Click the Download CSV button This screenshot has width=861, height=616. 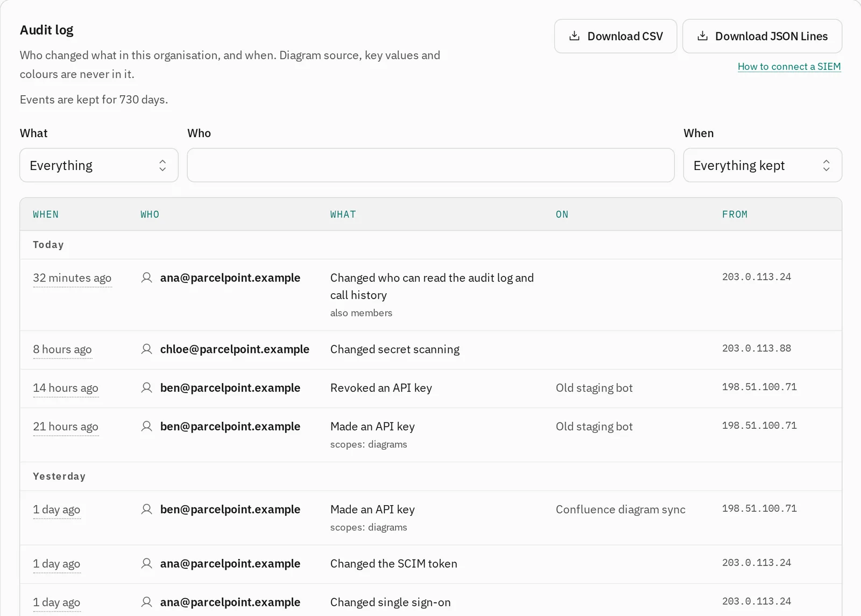616,36
